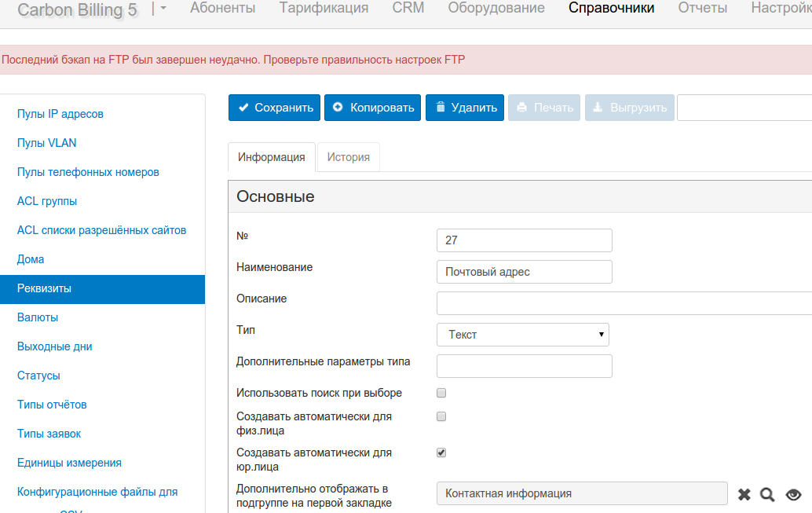The width and height of the screenshot is (812, 513).
Task: Click the clear X icon beside Контактная информация
Action: 744,494
